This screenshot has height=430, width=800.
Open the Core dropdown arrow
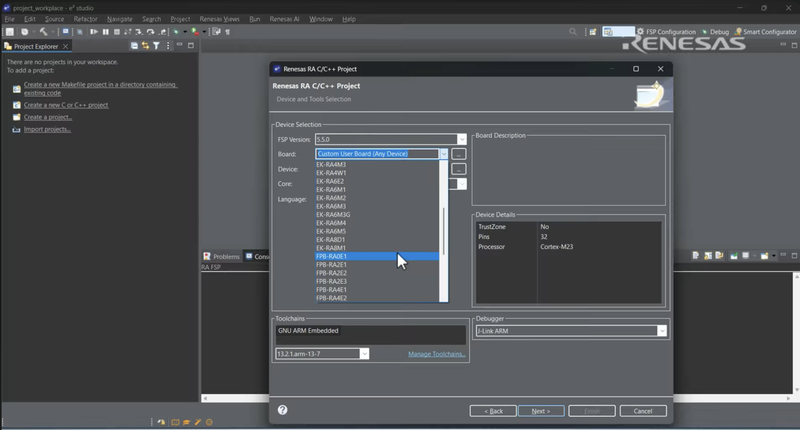click(462, 184)
